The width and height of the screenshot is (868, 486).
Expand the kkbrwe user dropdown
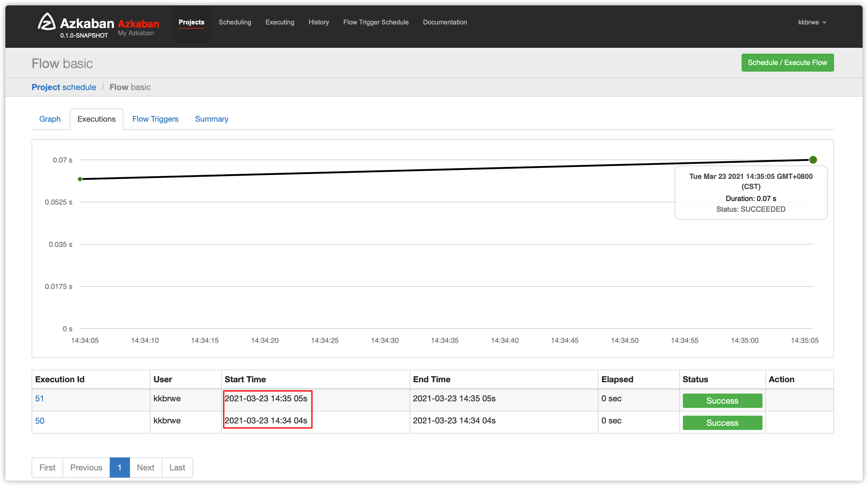[812, 22]
